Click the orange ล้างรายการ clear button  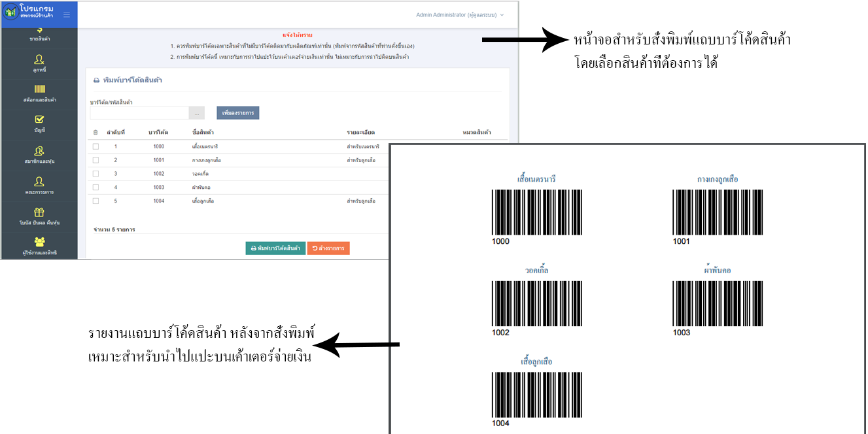click(328, 248)
